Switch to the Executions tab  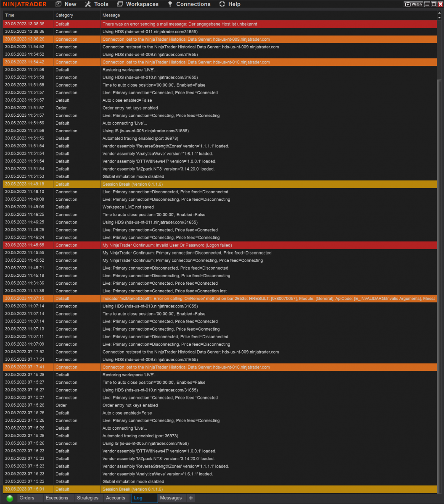coord(57,498)
